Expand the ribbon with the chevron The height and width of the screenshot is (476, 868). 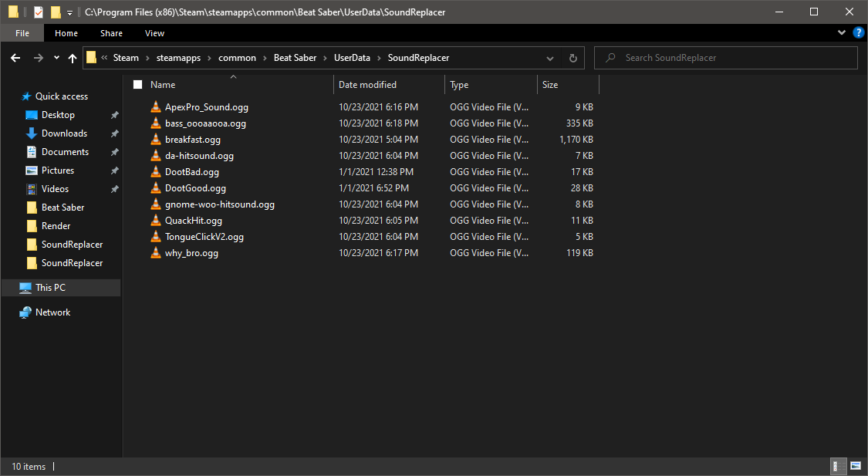coord(842,32)
